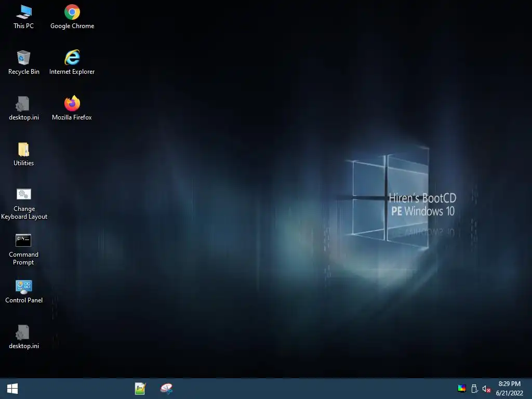Open Google Chrome shortcut
The width and height of the screenshot is (532, 399).
click(x=72, y=17)
